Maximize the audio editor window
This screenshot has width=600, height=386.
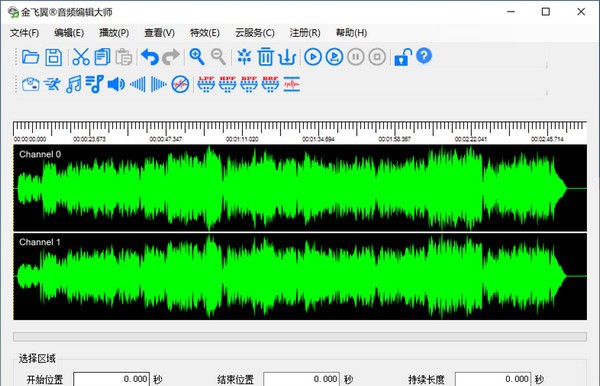[x=546, y=12]
